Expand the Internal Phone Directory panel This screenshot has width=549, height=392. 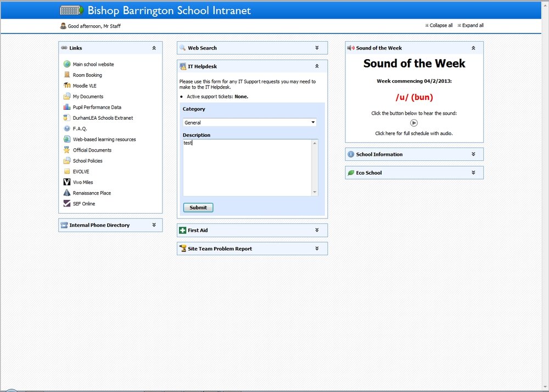[154, 225]
